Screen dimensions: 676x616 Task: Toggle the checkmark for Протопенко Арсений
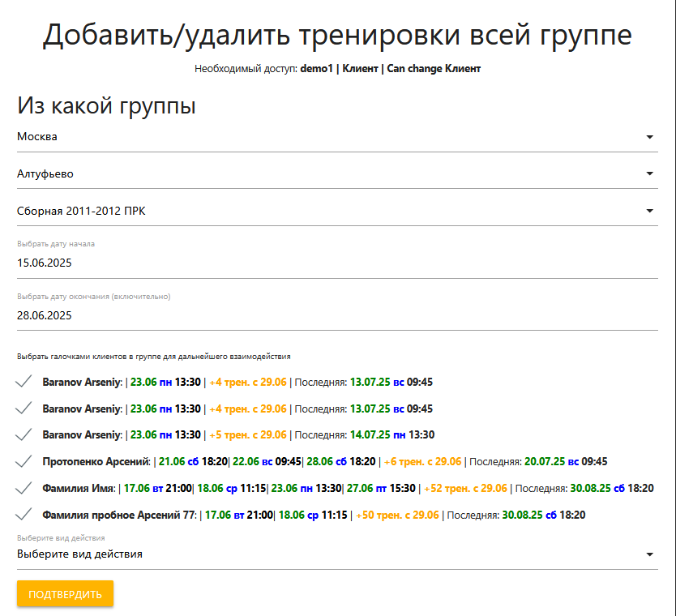24,461
